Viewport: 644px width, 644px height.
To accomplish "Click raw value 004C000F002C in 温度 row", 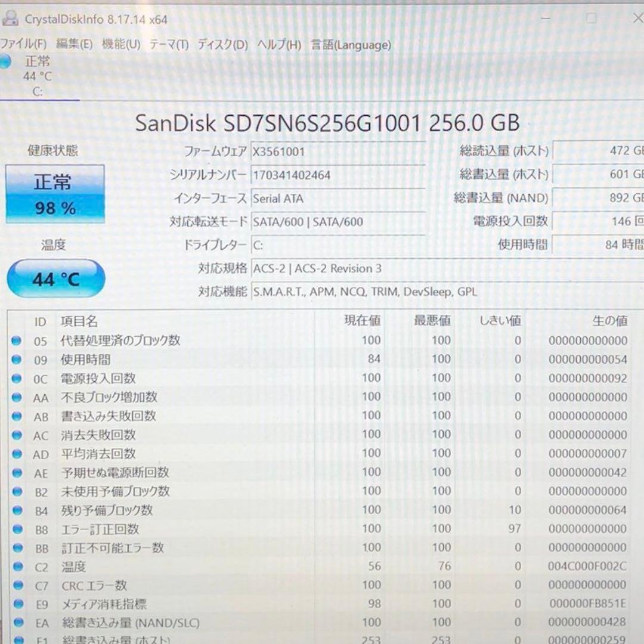I will (x=587, y=566).
